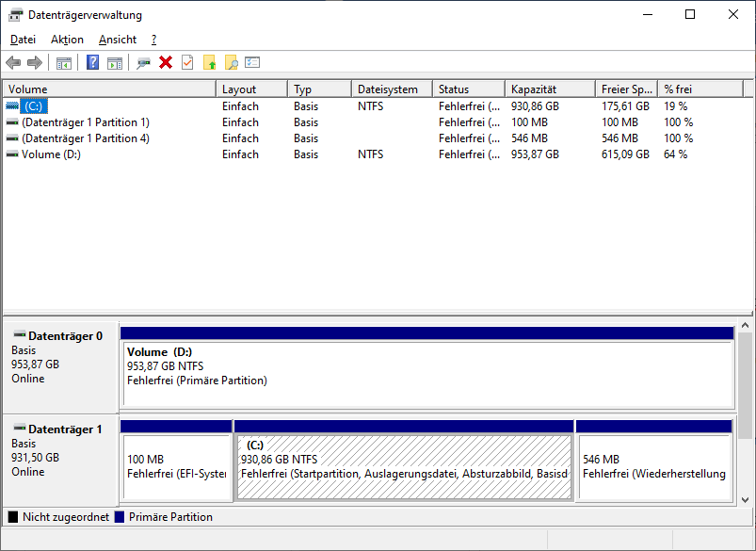
Task: Open the Ansicht menu
Action: [118, 40]
